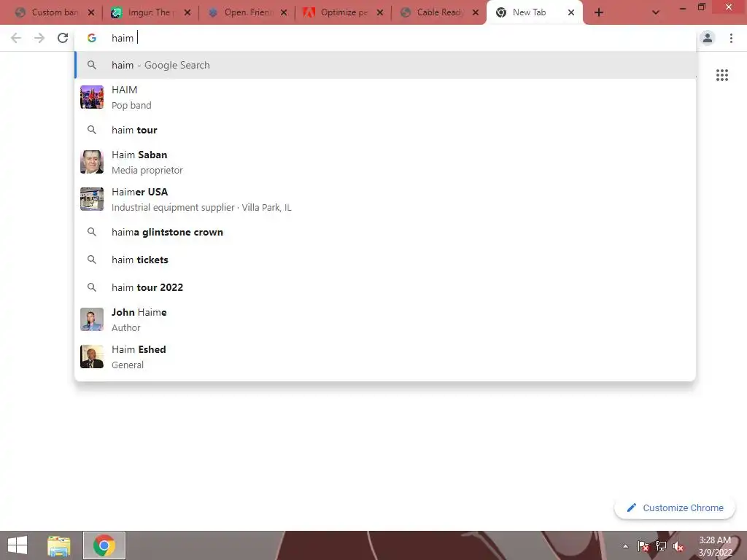Choose 'haim - Google Search' suggestion

tap(385, 65)
